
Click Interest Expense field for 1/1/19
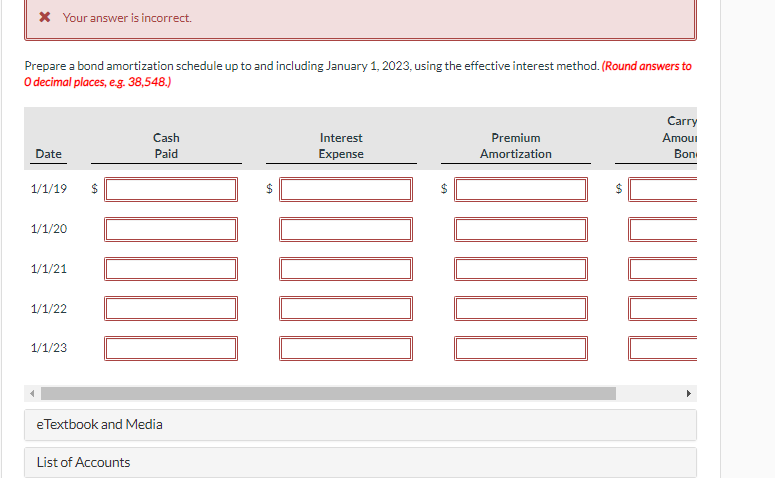[x=345, y=189]
